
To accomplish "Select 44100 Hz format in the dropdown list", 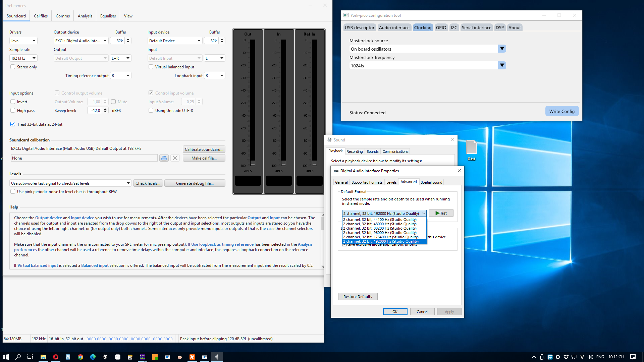I will click(384, 220).
